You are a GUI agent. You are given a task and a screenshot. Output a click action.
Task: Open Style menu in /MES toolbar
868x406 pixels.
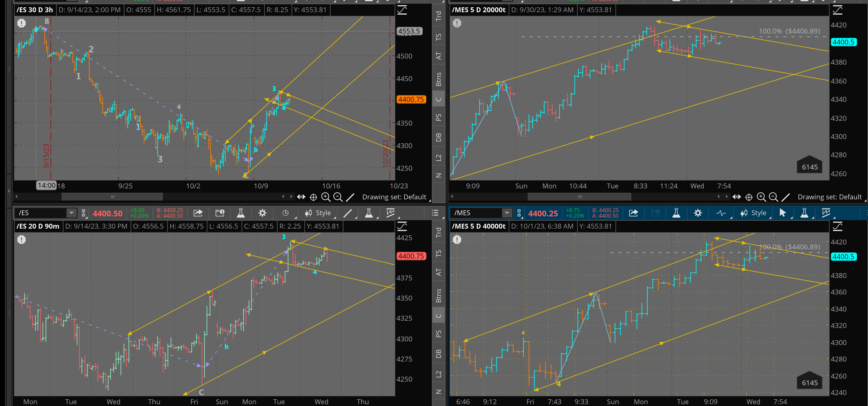(x=754, y=213)
